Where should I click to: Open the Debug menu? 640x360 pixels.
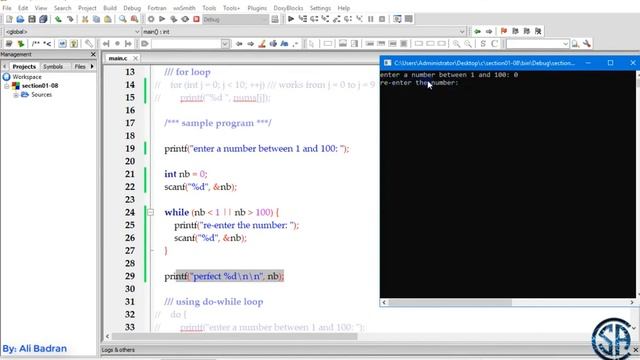[132, 8]
